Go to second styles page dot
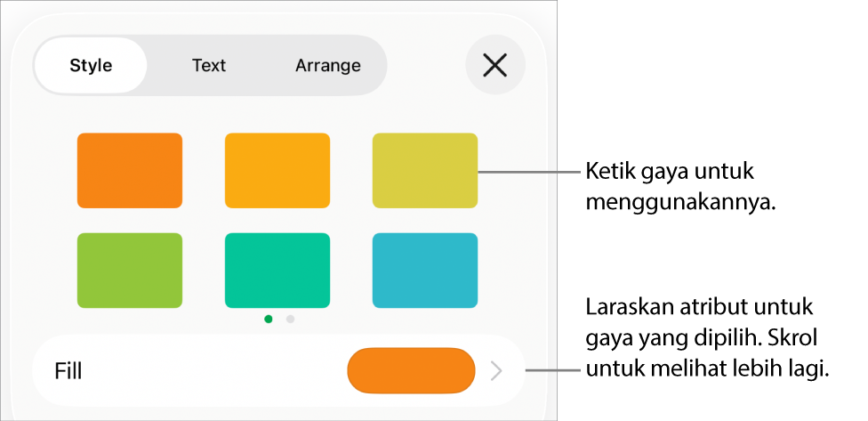Viewport: 868px width, 421px height. [290, 319]
